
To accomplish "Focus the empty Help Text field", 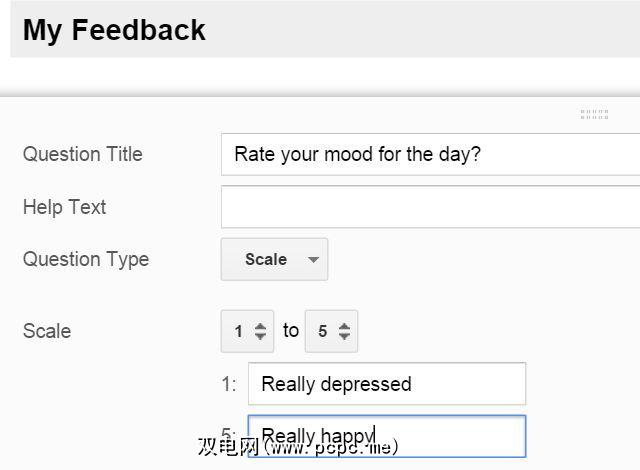I will coord(430,207).
